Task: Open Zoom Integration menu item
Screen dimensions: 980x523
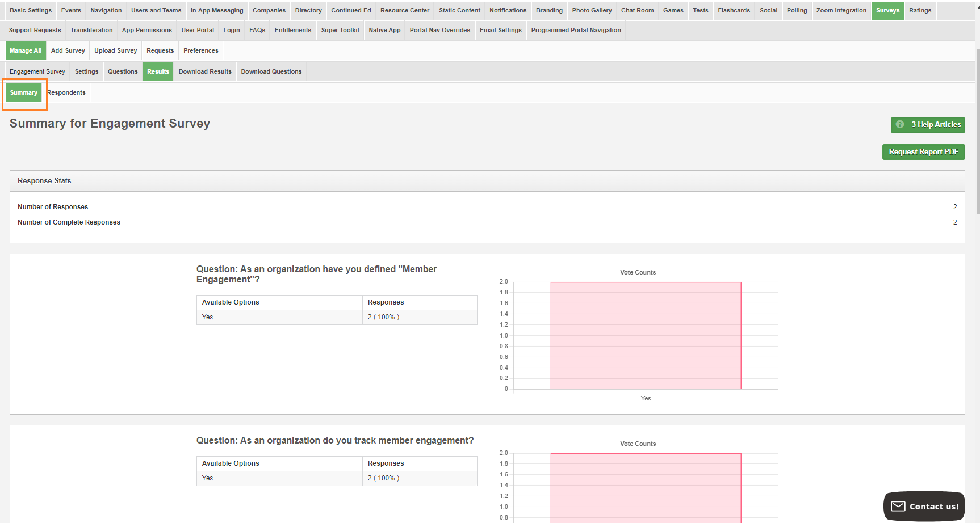Action: pyautogui.click(x=841, y=11)
